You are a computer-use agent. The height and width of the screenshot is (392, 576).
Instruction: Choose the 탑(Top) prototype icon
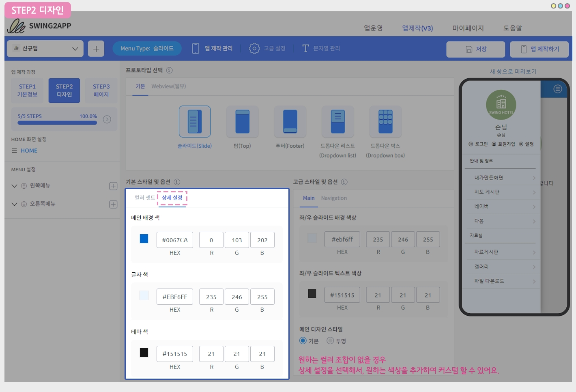coord(242,121)
